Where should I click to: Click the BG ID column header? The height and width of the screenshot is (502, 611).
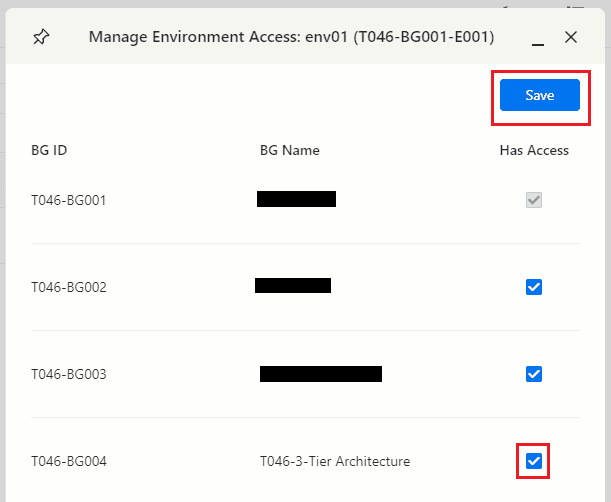click(x=49, y=151)
